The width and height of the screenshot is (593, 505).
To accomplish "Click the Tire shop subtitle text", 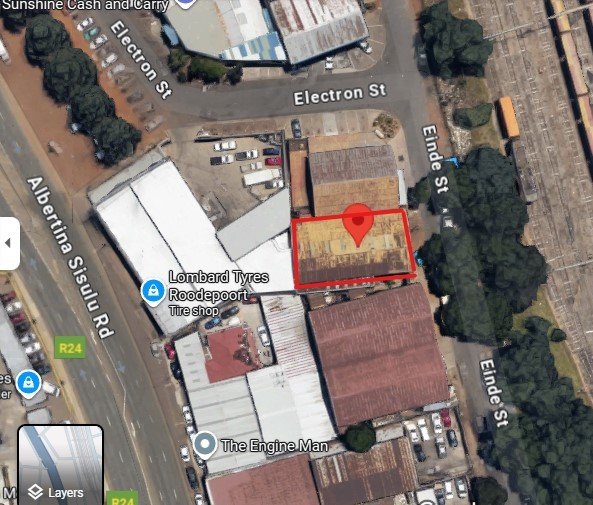I will point(194,311).
